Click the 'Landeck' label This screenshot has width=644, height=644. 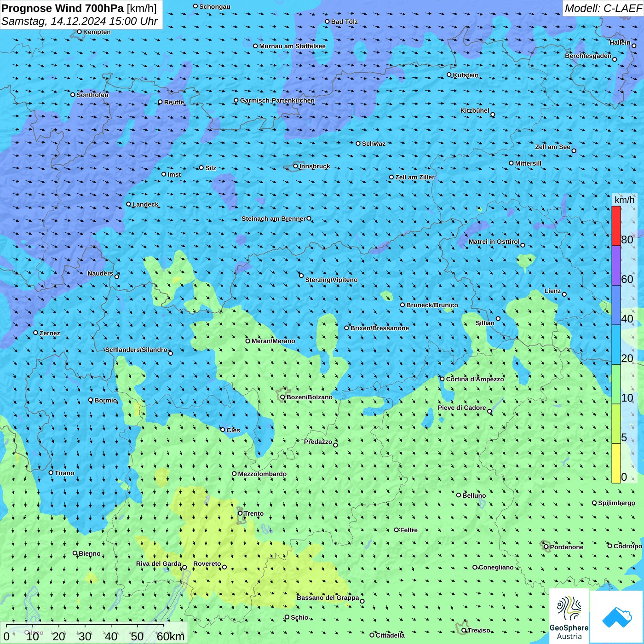(x=145, y=204)
